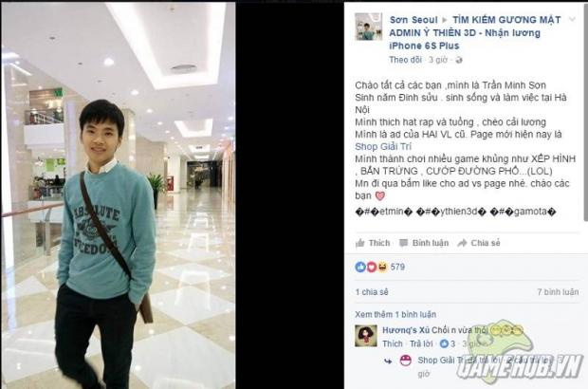The height and width of the screenshot is (389, 588).
Task: Click the Bình luận speech bubble icon
Action: point(403,243)
